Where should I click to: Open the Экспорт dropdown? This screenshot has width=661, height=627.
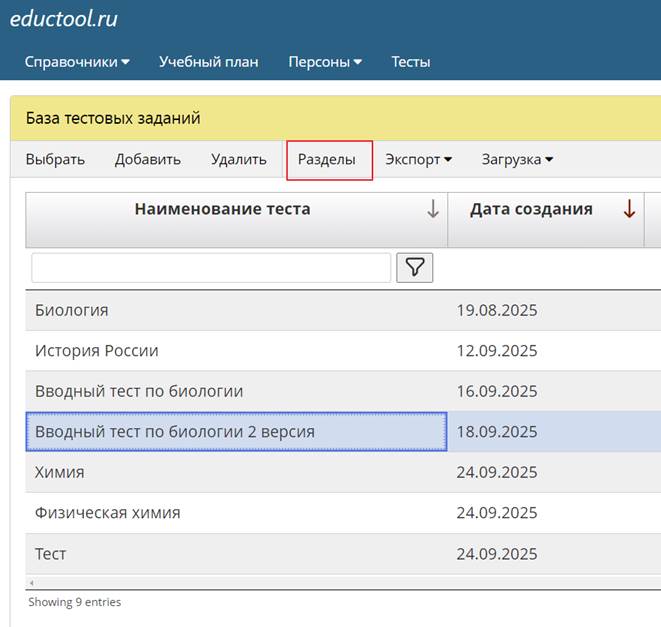click(x=418, y=159)
